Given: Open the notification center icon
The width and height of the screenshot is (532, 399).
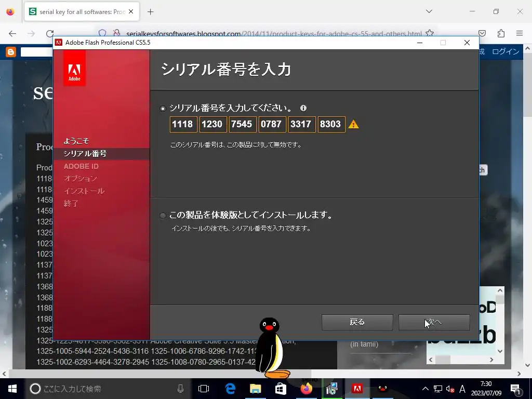Looking at the screenshot, I should (x=516, y=389).
